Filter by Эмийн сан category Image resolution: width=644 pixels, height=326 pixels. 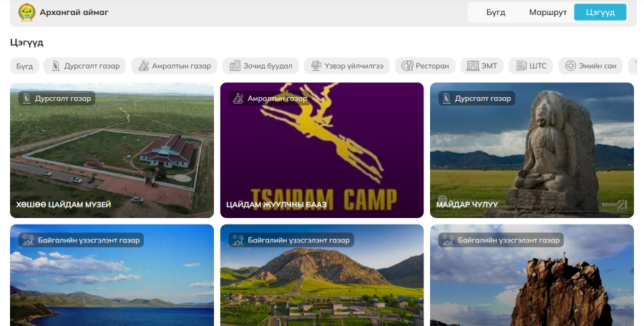[x=590, y=66]
